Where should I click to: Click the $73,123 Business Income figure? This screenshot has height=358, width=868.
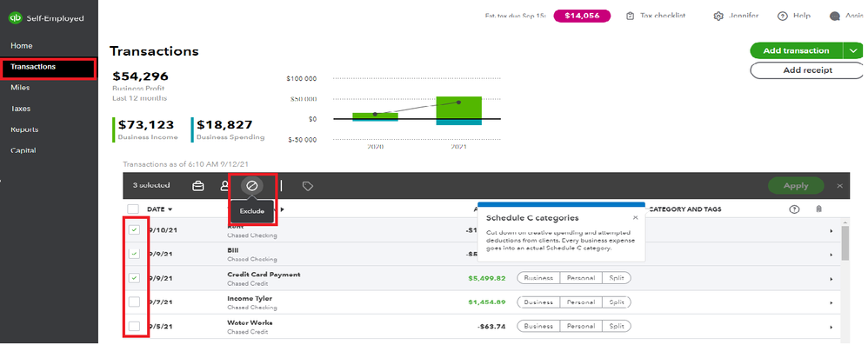[146, 124]
